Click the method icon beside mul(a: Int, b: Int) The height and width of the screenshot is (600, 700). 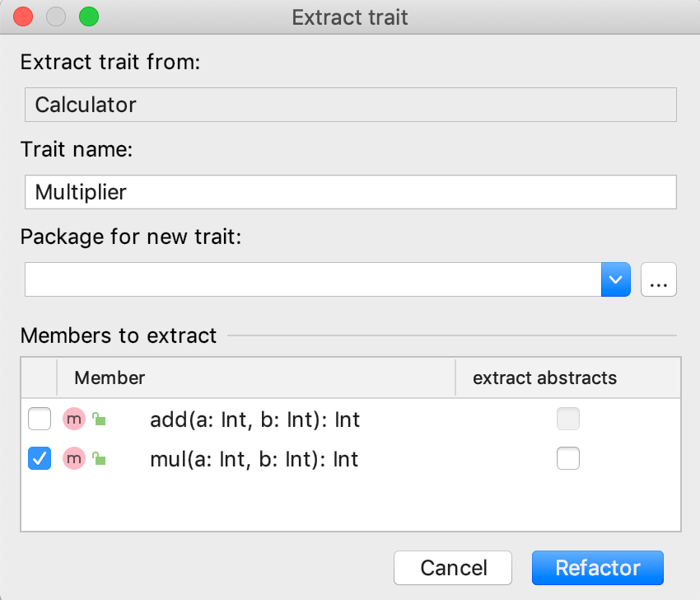pos(74,459)
